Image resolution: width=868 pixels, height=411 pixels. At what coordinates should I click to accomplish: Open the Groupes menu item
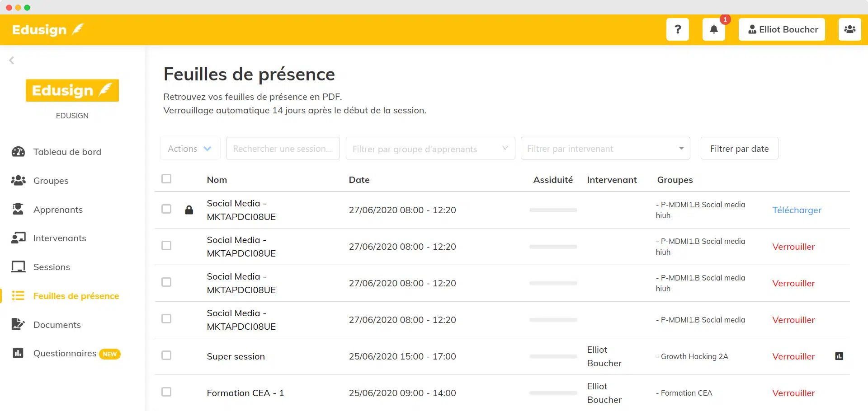[x=51, y=181]
